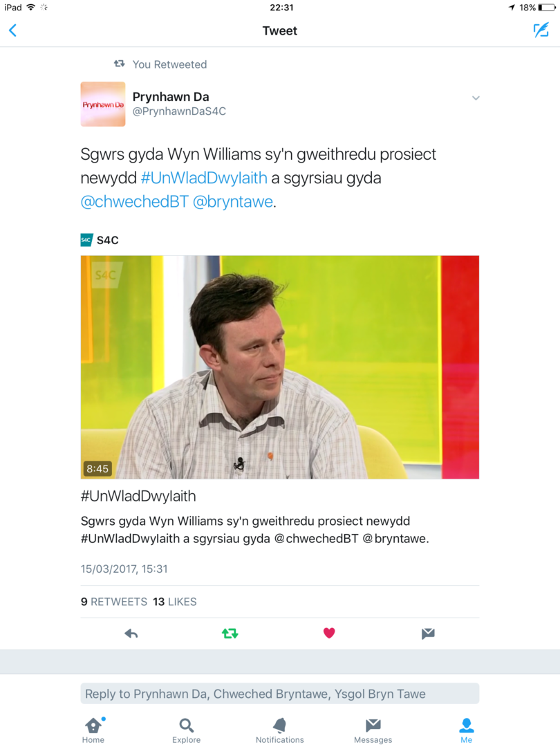Reply to the tweet with arrow icon
This screenshot has width=560, height=747.
point(131,633)
